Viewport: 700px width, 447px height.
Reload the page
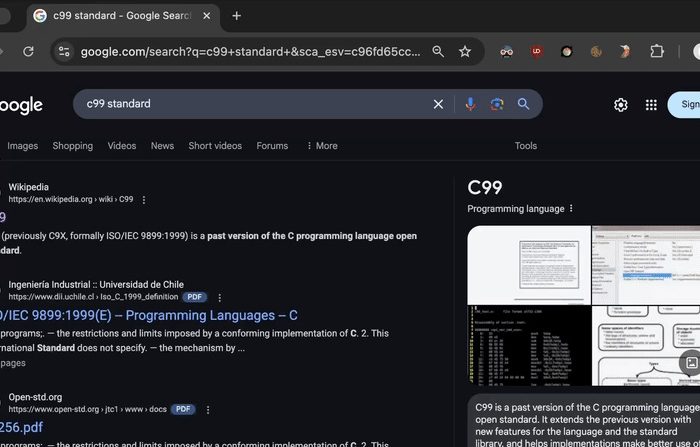(29, 52)
